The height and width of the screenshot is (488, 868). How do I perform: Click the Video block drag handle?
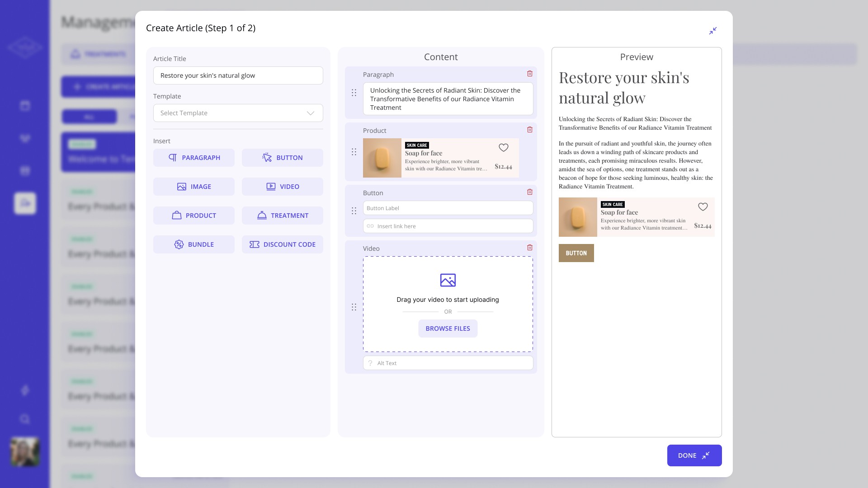(x=354, y=307)
